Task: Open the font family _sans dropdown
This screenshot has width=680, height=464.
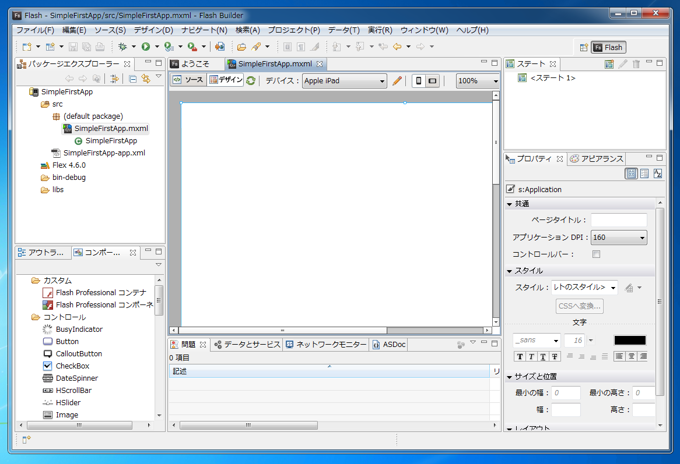Action: (x=537, y=340)
